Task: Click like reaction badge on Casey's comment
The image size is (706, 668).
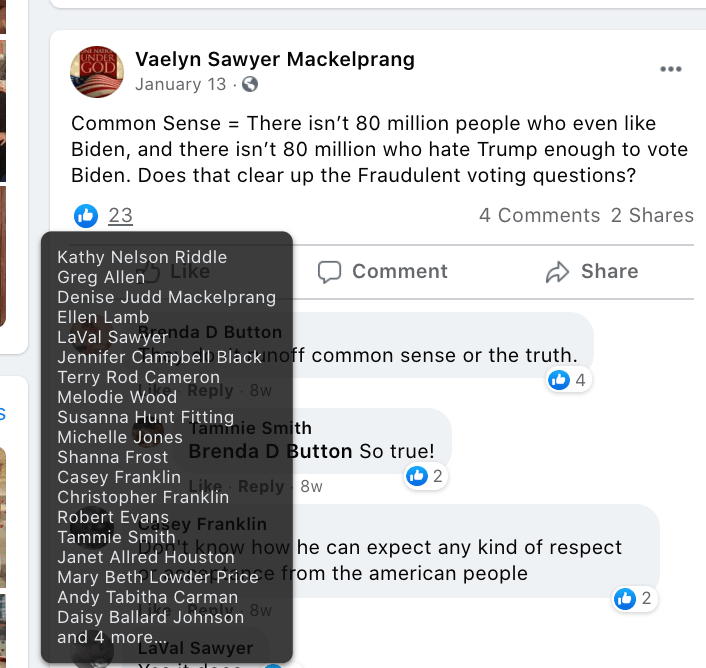Action: [x=633, y=598]
